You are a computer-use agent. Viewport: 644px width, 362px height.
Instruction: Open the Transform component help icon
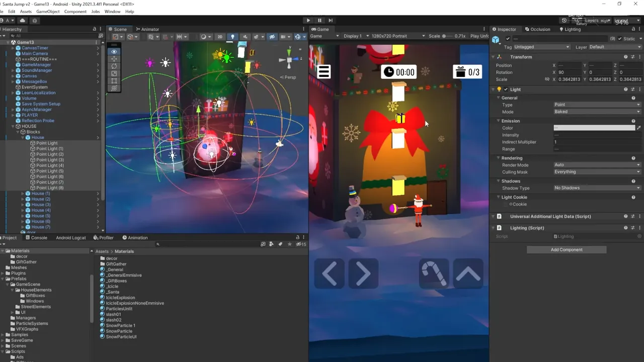click(626, 57)
